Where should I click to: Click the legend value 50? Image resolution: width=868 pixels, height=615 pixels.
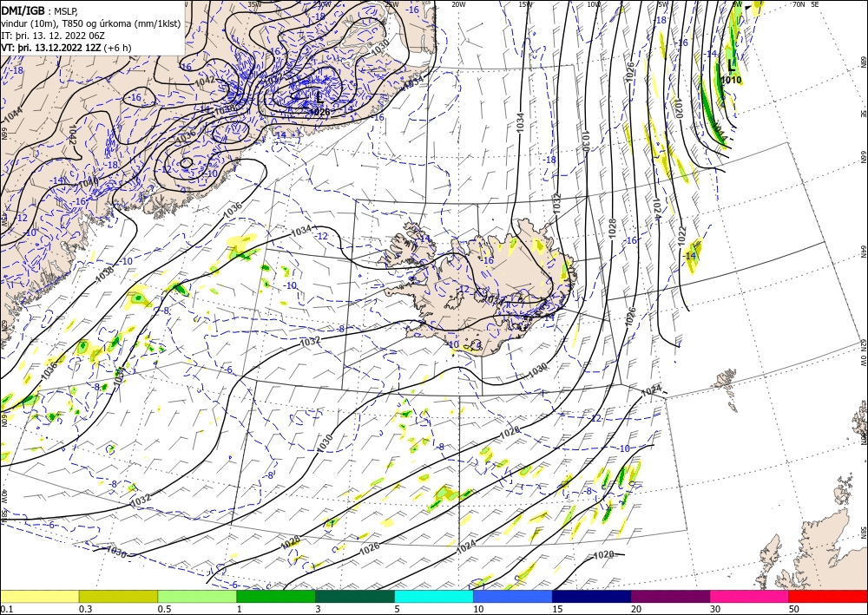tap(794, 609)
